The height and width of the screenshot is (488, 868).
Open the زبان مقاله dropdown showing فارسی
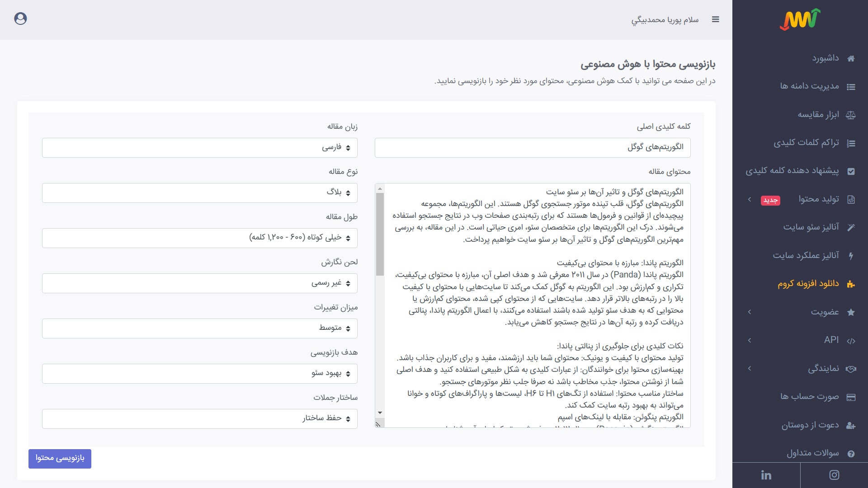point(200,148)
